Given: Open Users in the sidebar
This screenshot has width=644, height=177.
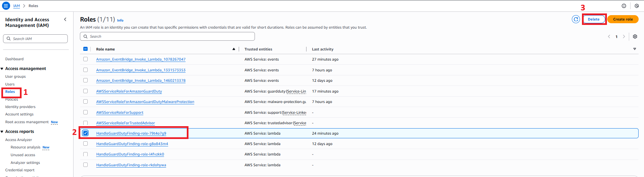Looking at the screenshot, I should coord(10,84).
